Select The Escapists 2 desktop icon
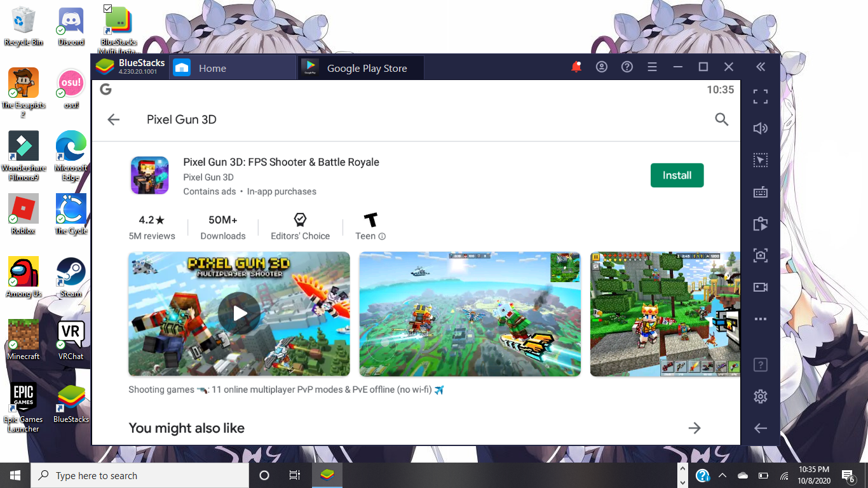This screenshot has width=868, height=488. pos(24,93)
